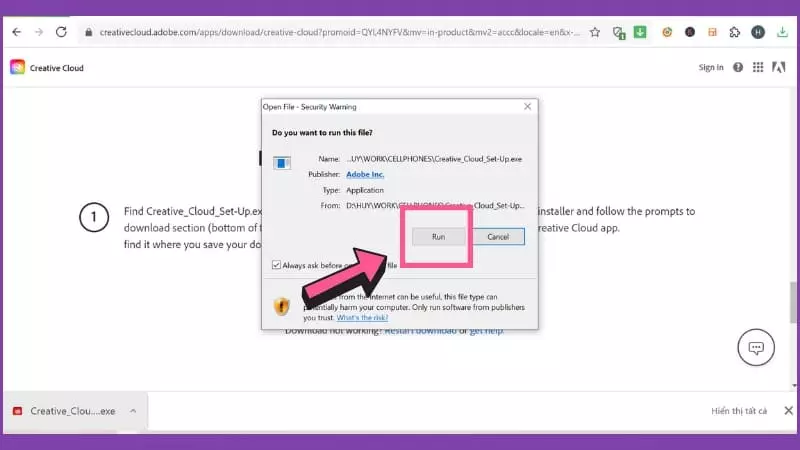Click the get help link
This screenshot has width=800, height=450.
click(x=486, y=331)
